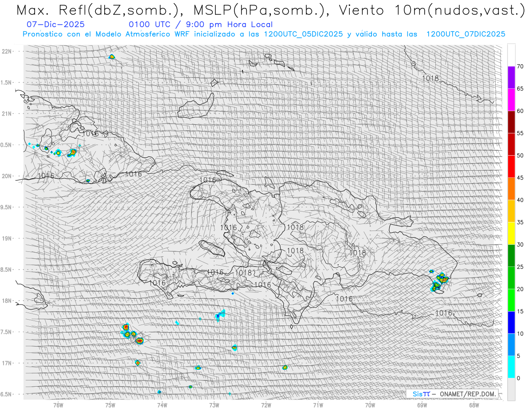The image size is (532, 411).
Task: Click the '50' colorbar scale value
Action: tap(520, 156)
